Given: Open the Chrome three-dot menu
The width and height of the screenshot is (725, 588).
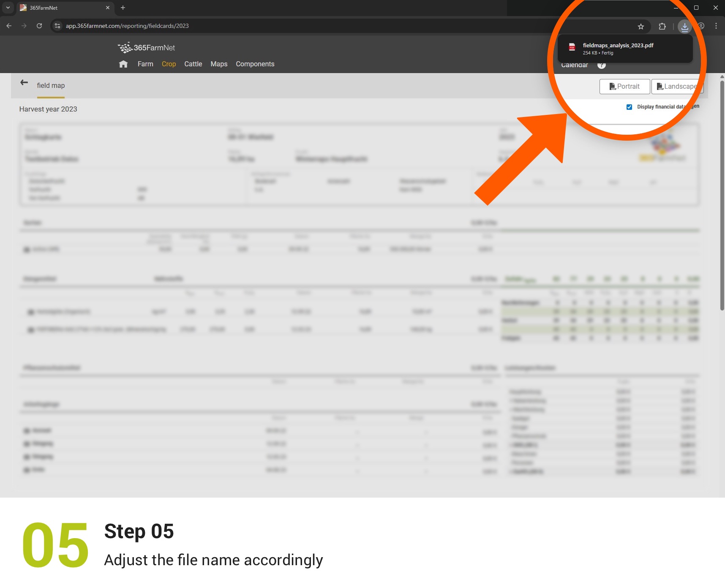Looking at the screenshot, I should click(x=716, y=26).
